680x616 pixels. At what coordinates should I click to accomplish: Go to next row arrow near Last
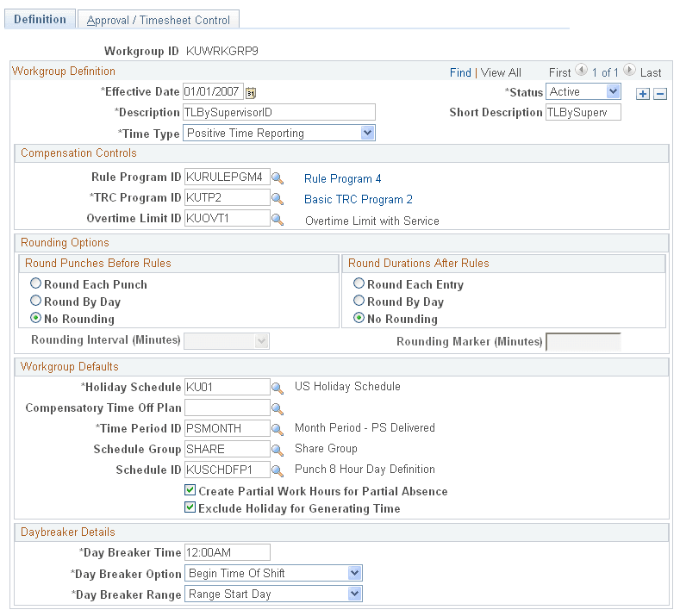pyautogui.click(x=629, y=70)
